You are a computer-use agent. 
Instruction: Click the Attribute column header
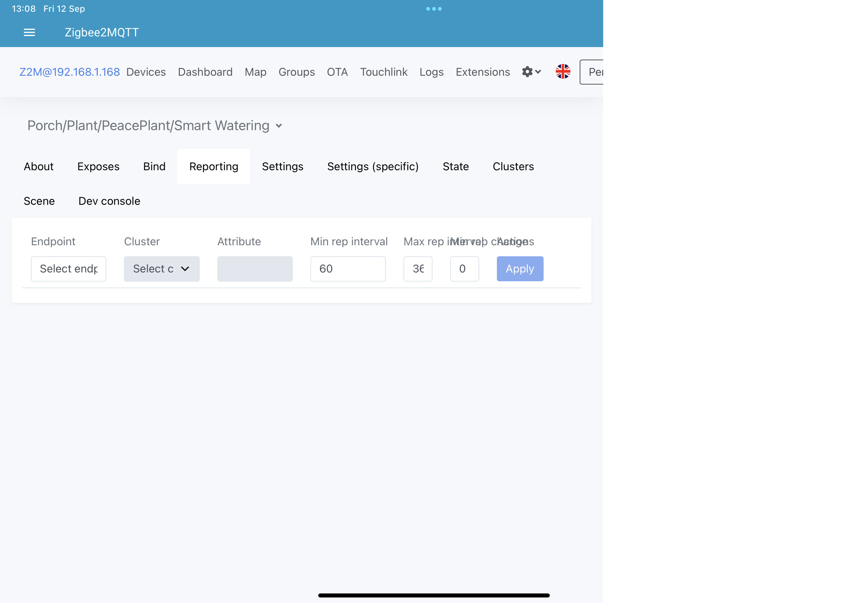pos(239,242)
